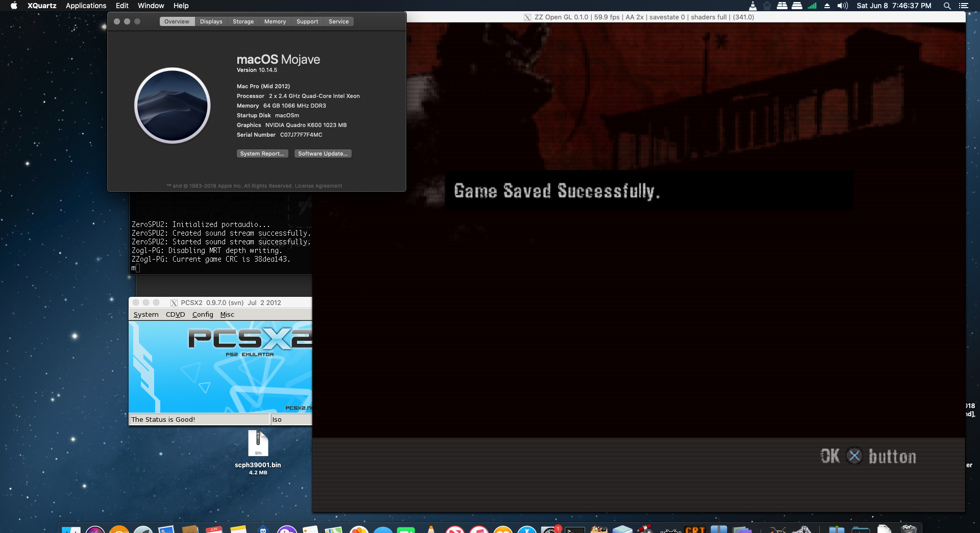Click the NVIDIA Quadro K600 graphics text
This screenshot has height=533, width=980.
[306, 125]
